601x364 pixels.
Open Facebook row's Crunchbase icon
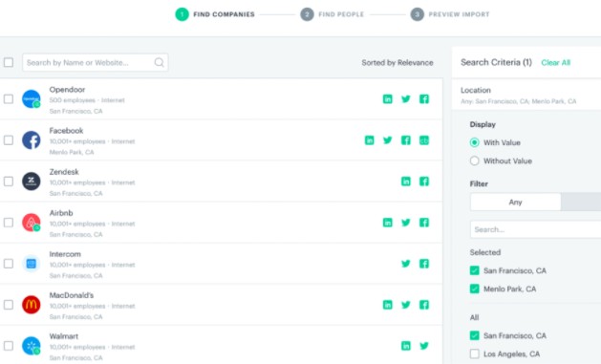pyautogui.click(x=424, y=140)
